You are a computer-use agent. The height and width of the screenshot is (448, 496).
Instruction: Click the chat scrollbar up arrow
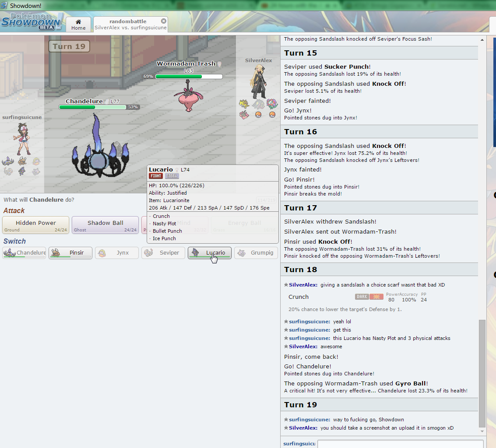(482, 40)
